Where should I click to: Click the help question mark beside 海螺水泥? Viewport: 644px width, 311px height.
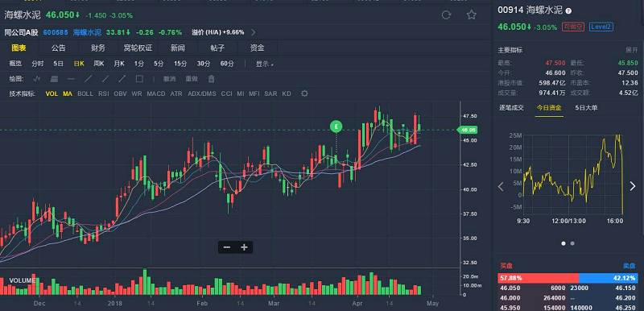pyautogui.click(x=568, y=11)
